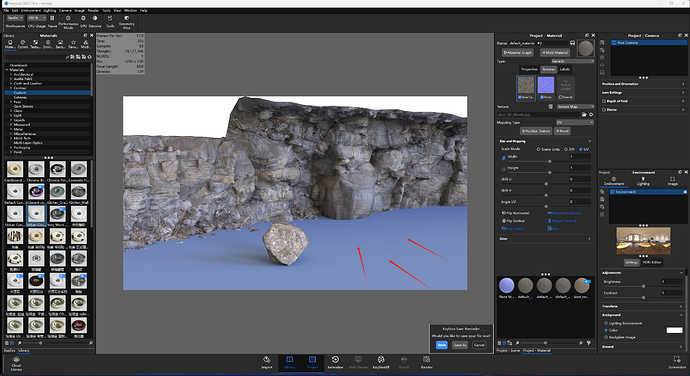Open the Animation panel icon

(x=335, y=363)
